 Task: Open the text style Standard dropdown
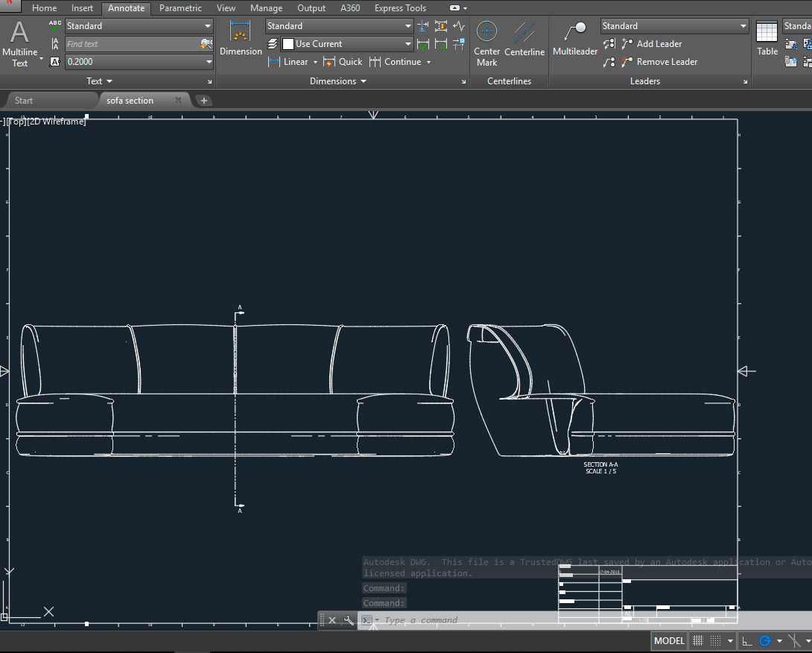[x=139, y=26]
